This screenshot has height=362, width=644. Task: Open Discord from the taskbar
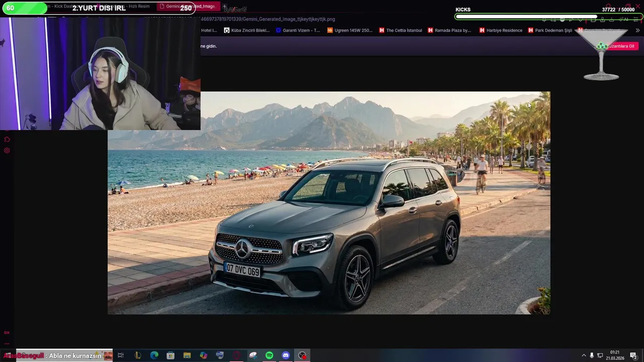tap(286, 355)
